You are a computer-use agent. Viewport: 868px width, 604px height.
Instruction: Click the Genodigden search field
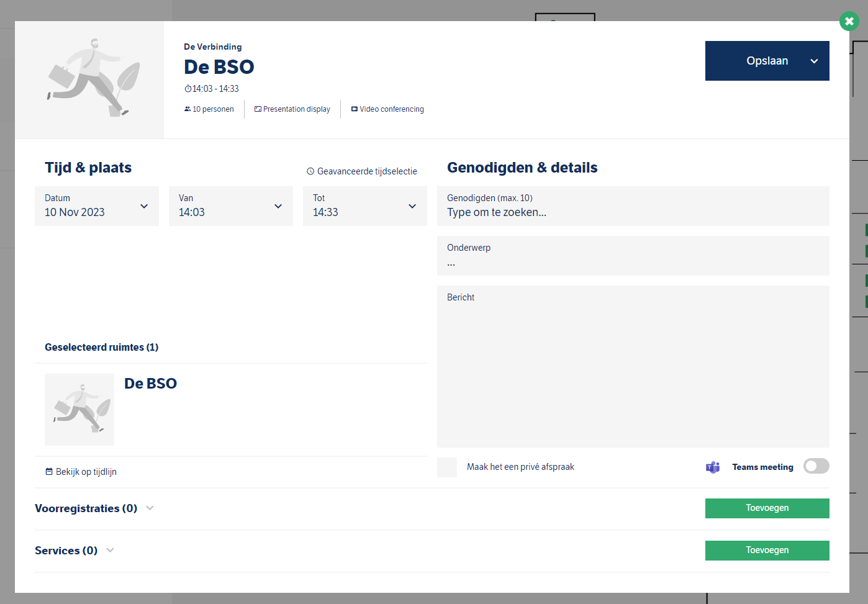coord(633,212)
